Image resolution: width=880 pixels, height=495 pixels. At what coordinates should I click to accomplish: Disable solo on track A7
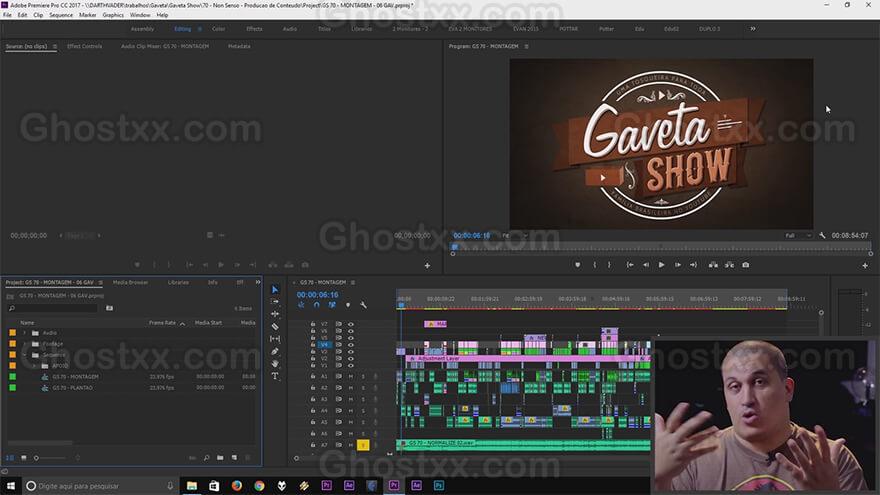click(x=363, y=445)
